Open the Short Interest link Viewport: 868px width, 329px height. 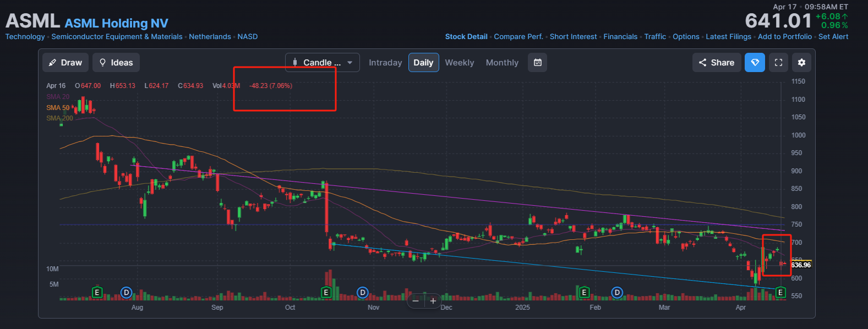click(x=573, y=37)
